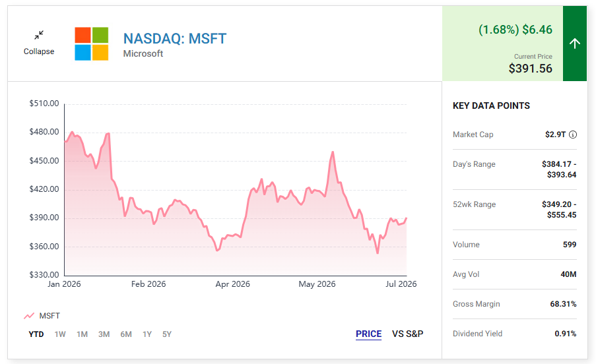596x364 pixels.
Task: Toggle the MSFT legend series label
Action: (x=50, y=316)
